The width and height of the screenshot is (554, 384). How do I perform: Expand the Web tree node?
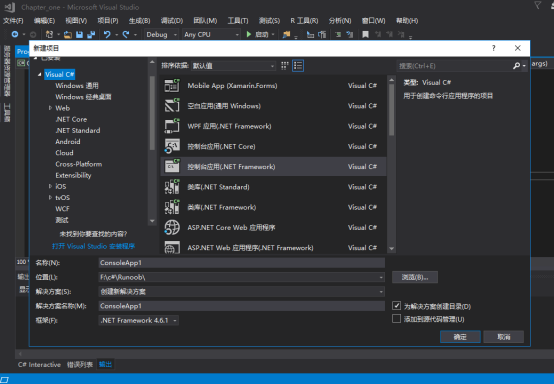tap(50, 108)
